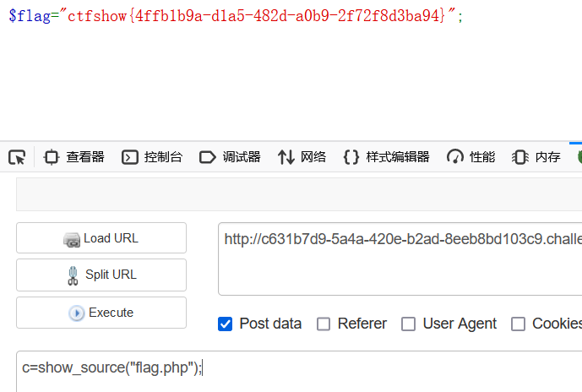Viewport: 582px width, 392px height.
Task: Enable the User Agent checkbox
Action: pos(408,324)
